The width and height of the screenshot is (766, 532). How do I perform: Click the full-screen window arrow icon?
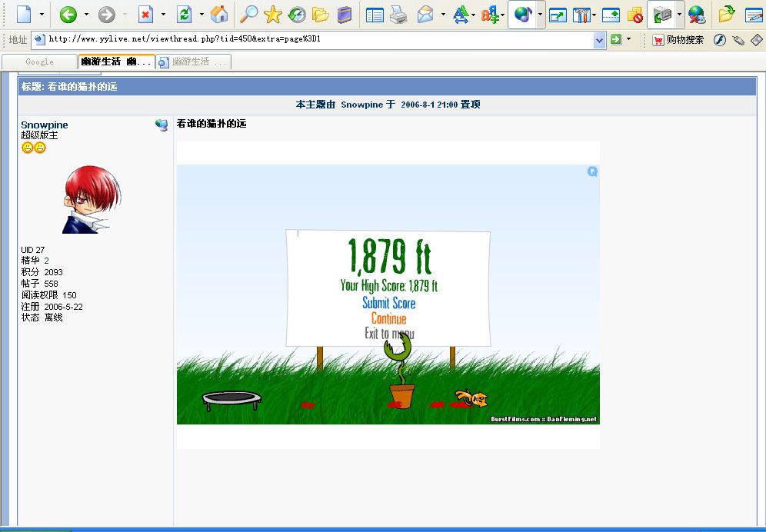pyautogui.click(x=558, y=15)
